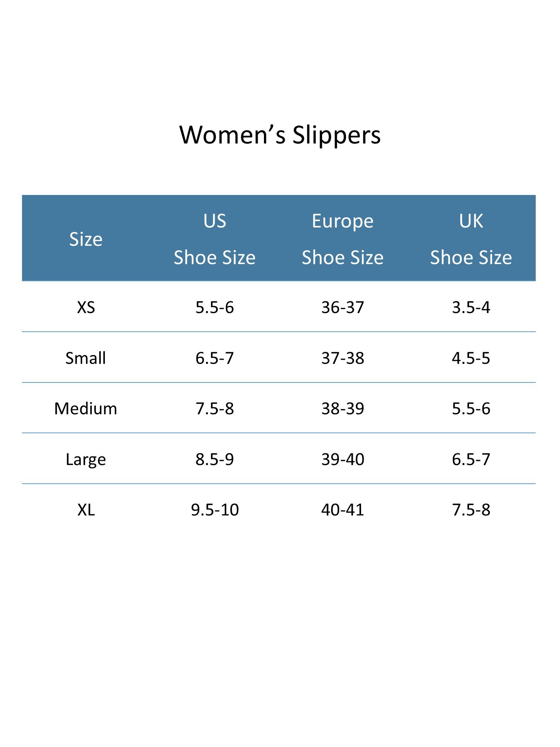Screen dimensions: 560x747
Task: Select the Europe Shoe Size header
Action: coord(343,239)
